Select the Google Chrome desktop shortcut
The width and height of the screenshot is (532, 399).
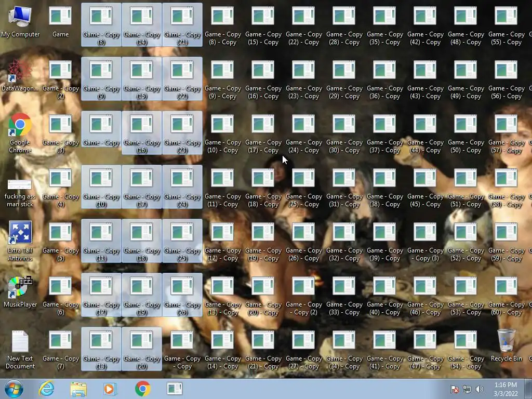click(20, 134)
